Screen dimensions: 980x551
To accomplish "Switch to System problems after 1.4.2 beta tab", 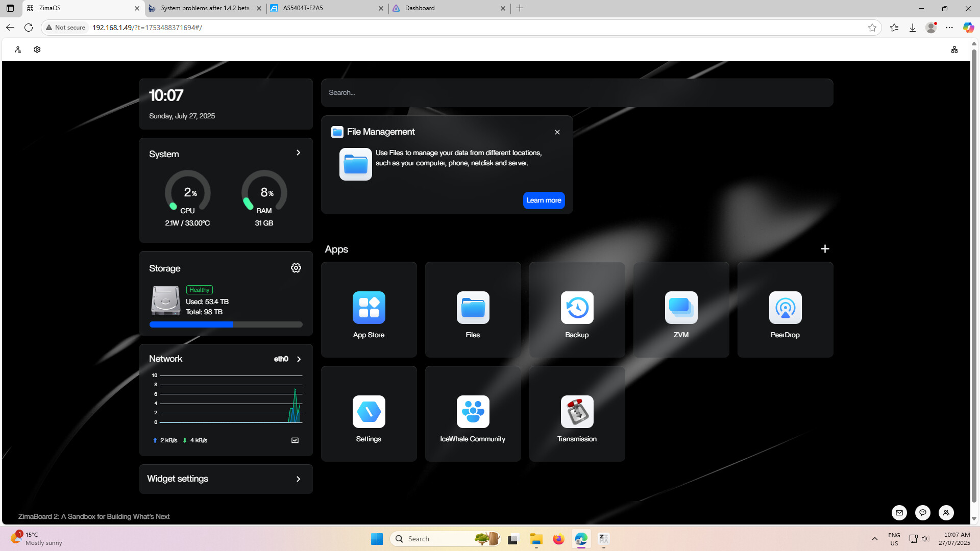I will [204, 8].
